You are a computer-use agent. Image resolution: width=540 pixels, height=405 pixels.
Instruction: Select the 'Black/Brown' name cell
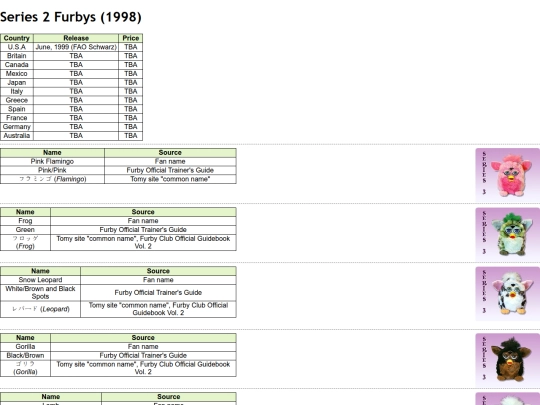pos(25,355)
